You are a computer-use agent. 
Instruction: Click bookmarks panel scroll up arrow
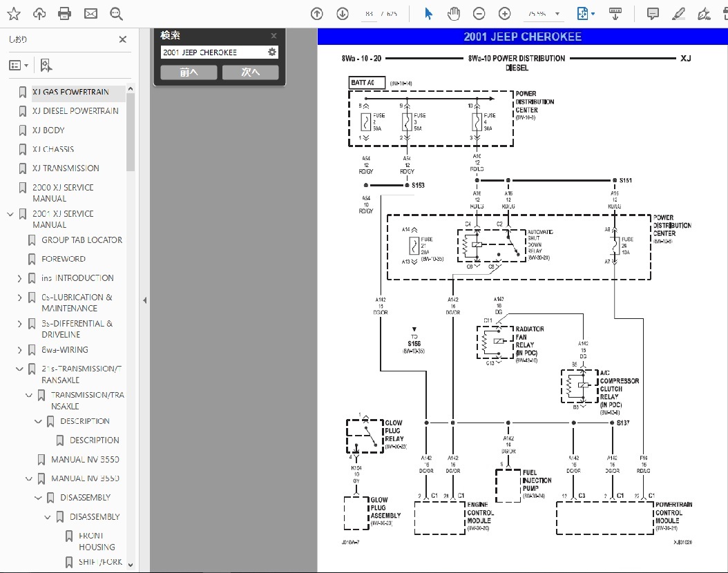tap(131, 88)
